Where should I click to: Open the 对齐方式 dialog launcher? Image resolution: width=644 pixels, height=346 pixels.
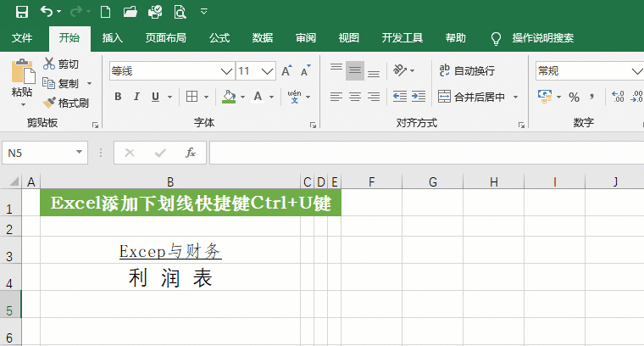[522, 125]
